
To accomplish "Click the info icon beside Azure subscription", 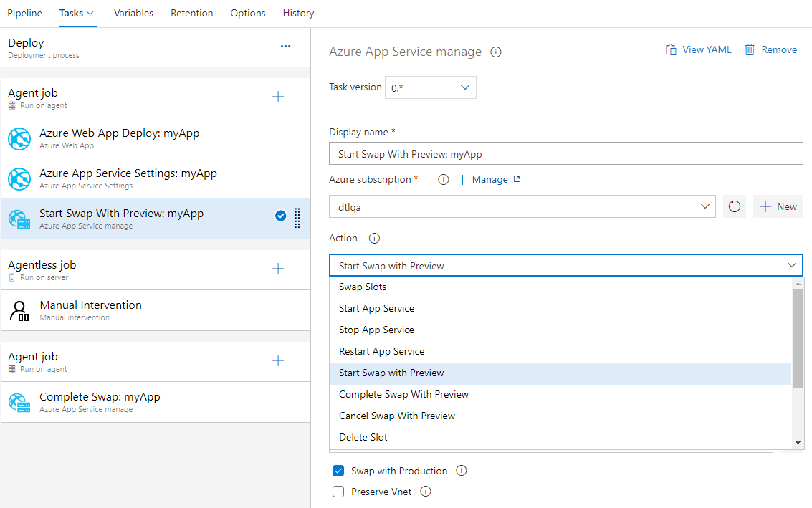I will tap(443, 179).
